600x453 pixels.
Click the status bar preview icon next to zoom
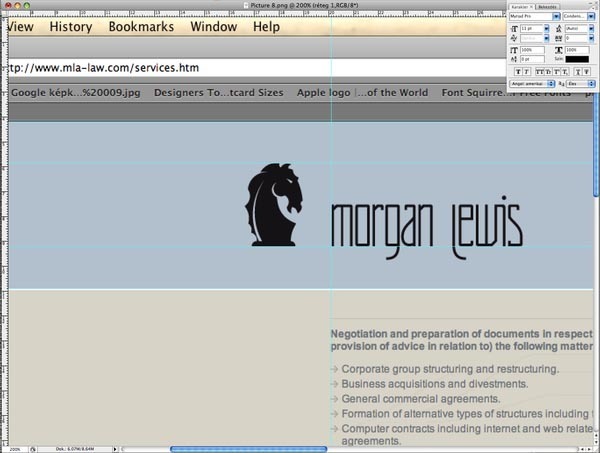point(33,449)
